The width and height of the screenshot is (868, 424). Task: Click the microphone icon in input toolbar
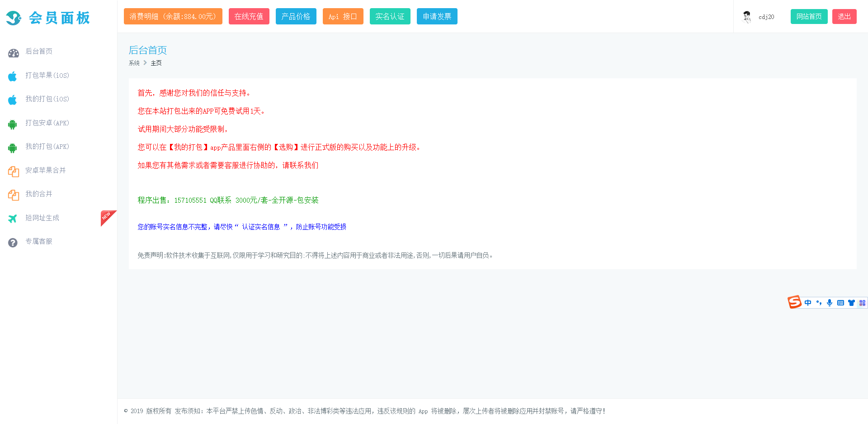click(x=830, y=303)
